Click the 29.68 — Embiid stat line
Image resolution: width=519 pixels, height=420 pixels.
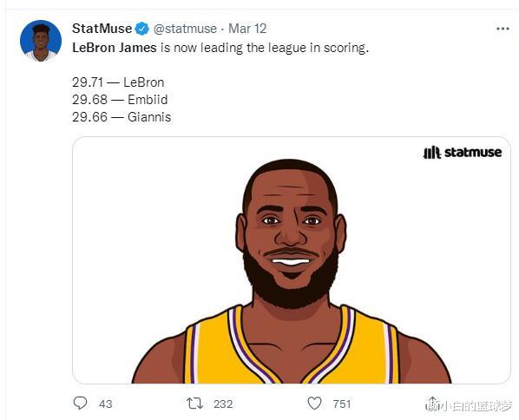tap(120, 100)
